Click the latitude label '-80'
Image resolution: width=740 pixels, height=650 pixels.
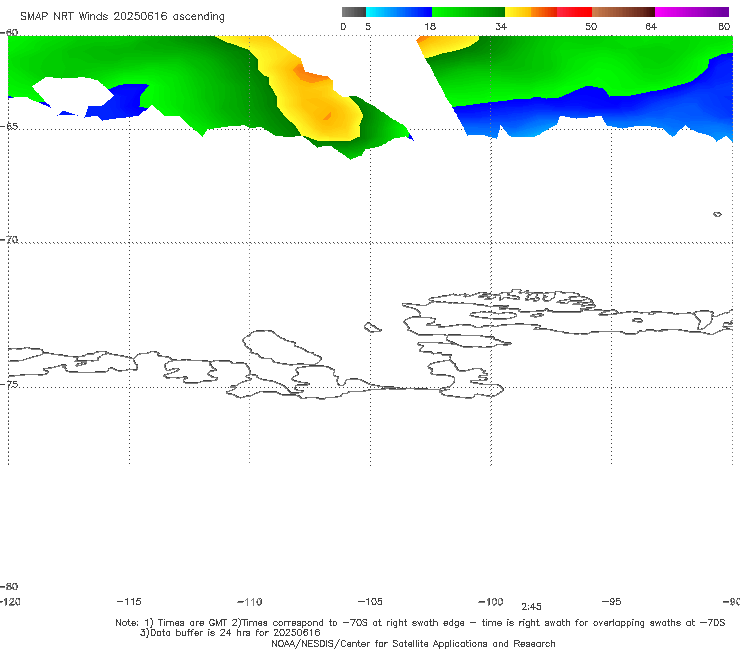pyautogui.click(x=9, y=586)
